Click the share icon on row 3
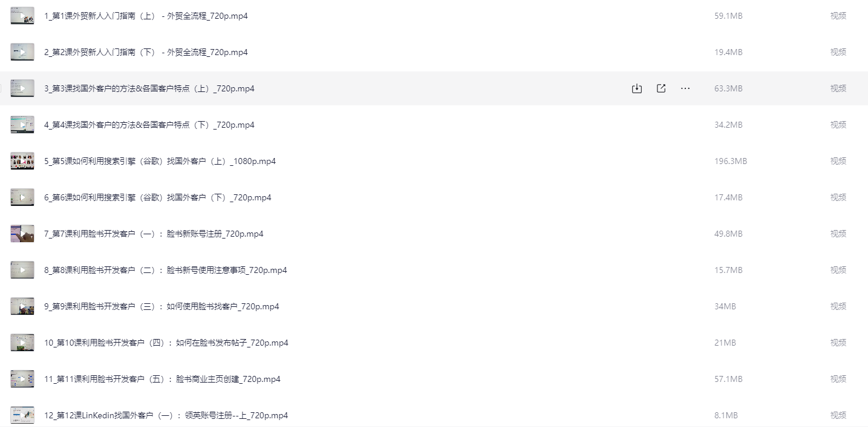This screenshot has height=431, width=868. pyautogui.click(x=661, y=88)
